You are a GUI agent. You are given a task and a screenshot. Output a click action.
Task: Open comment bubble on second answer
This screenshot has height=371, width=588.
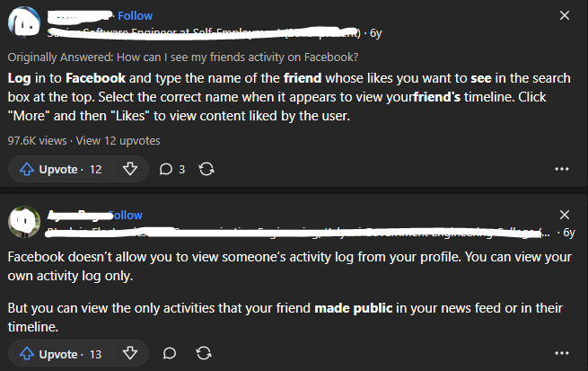(x=170, y=353)
